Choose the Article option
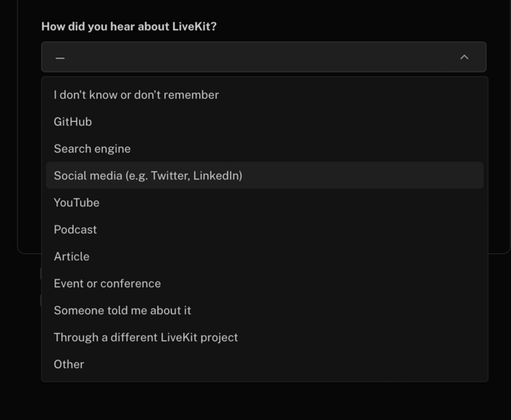This screenshot has height=420, width=511. pos(72,256)
